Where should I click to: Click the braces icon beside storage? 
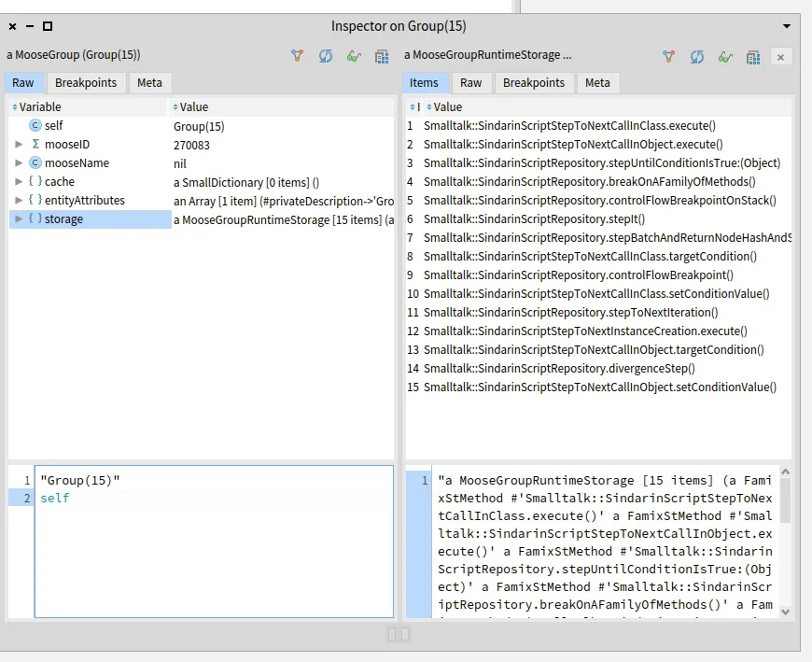click(x=35, y=218)
